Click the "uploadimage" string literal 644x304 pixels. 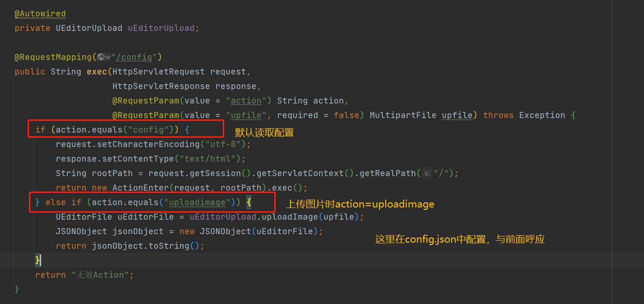click(197, 202)
